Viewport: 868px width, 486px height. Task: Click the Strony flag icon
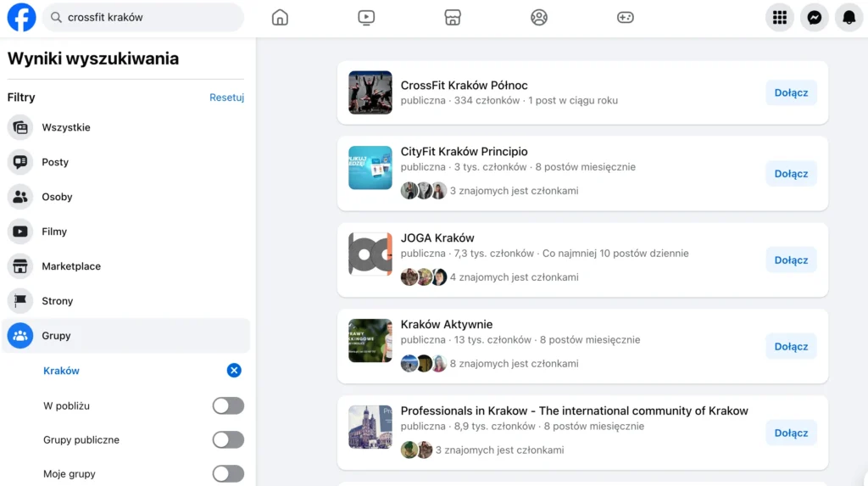click(x=20, y=301)
